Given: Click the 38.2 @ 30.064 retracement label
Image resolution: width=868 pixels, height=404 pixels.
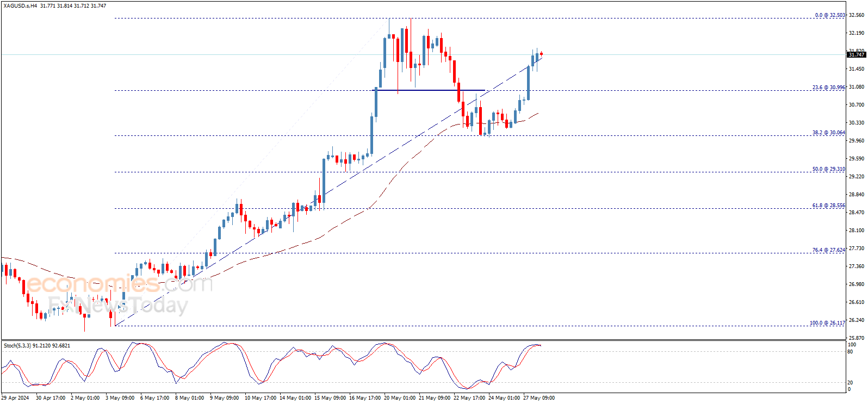Looking at the screenshot, I should [x=829, y=133].
